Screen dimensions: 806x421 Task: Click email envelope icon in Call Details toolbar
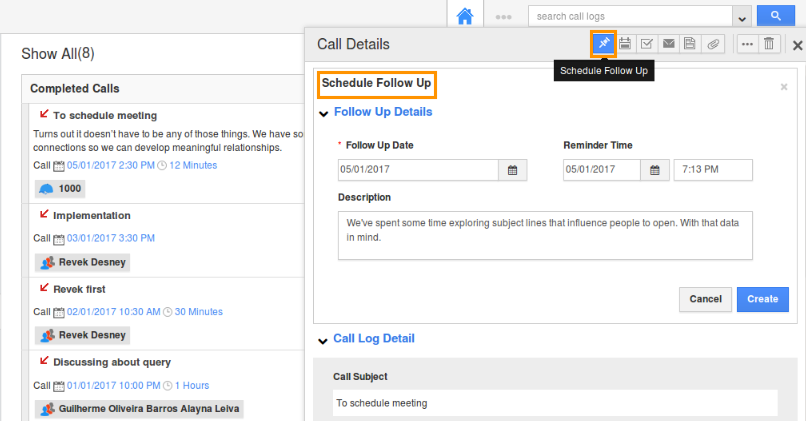point(668,44)
